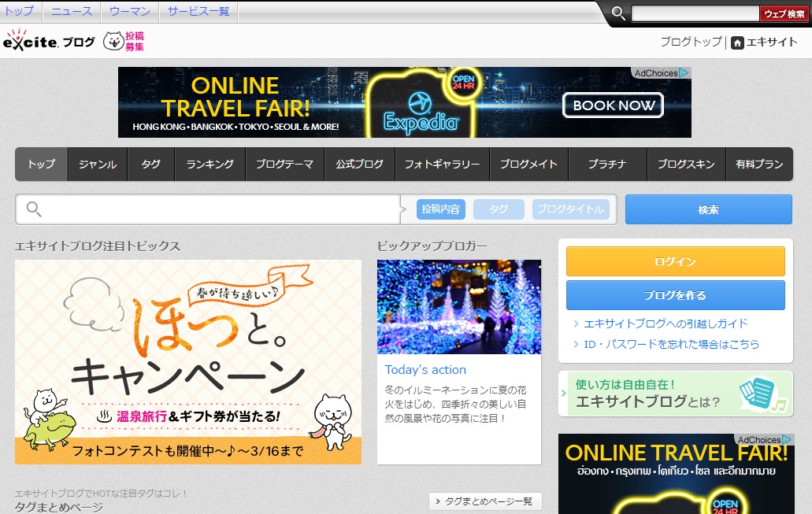Select the フォトギャラリー navigation tab

(x=443, y=164)
